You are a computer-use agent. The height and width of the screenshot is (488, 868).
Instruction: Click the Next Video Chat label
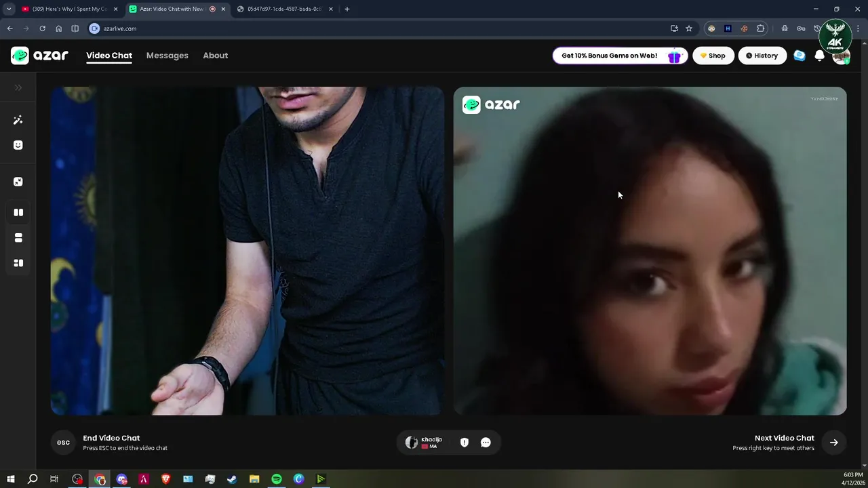785,438
